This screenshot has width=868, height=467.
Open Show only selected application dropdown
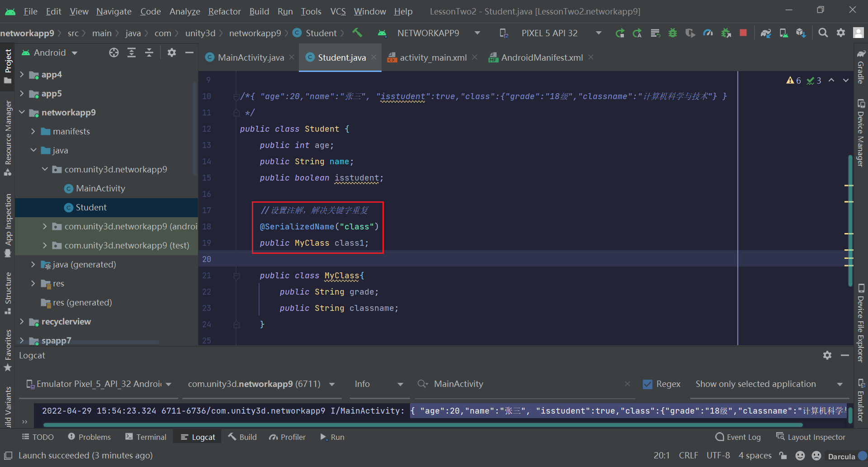[769, 384]
